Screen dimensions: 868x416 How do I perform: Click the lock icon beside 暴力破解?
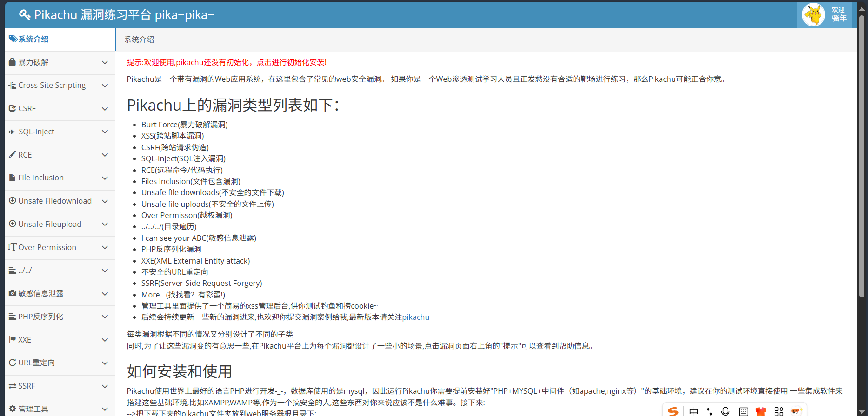(13, 62)
